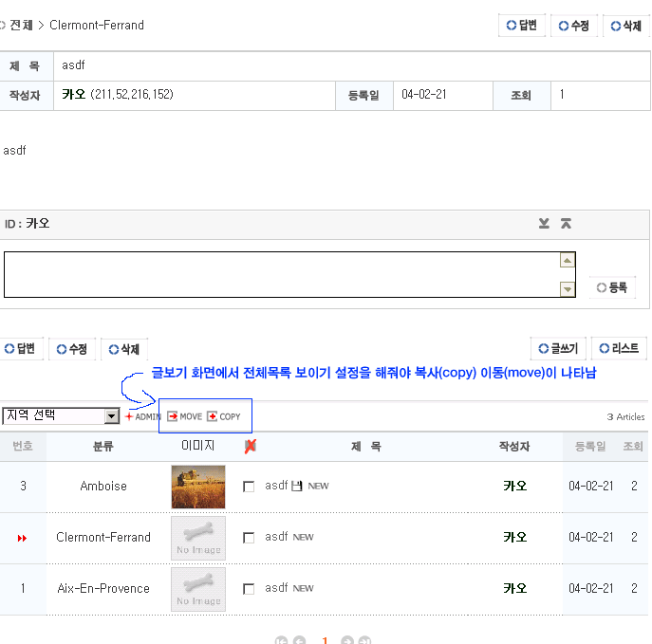The height and width of the screenshot is (644, 652).
Task: Click the red current-post marker arrows
Action: 22,539
